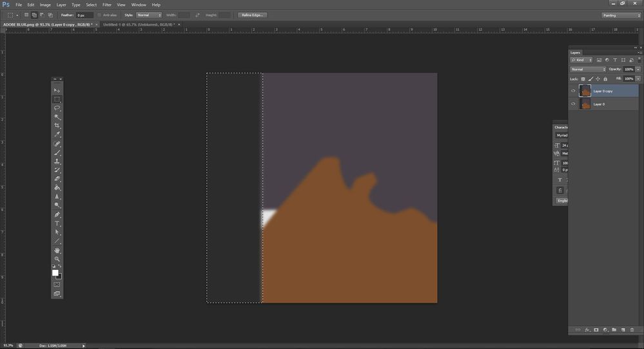Select the Clone Stamp tool
644x349 pixels.
click(57, 162)
